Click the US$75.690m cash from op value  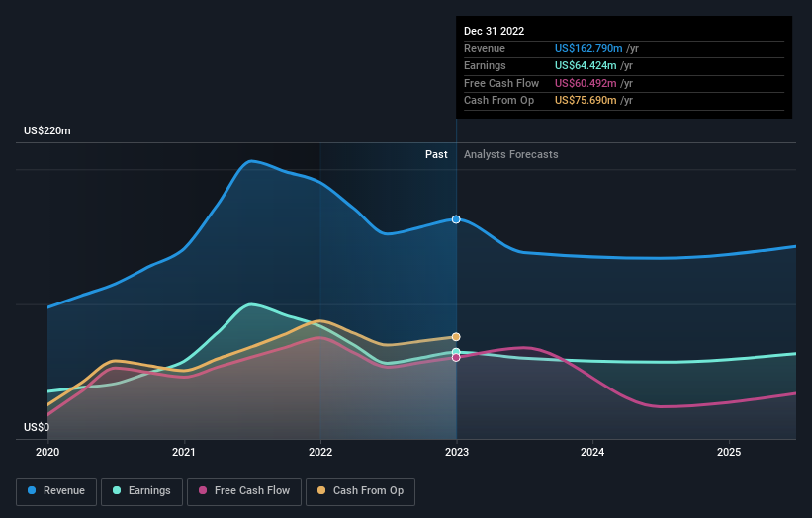tap(586, 101)
